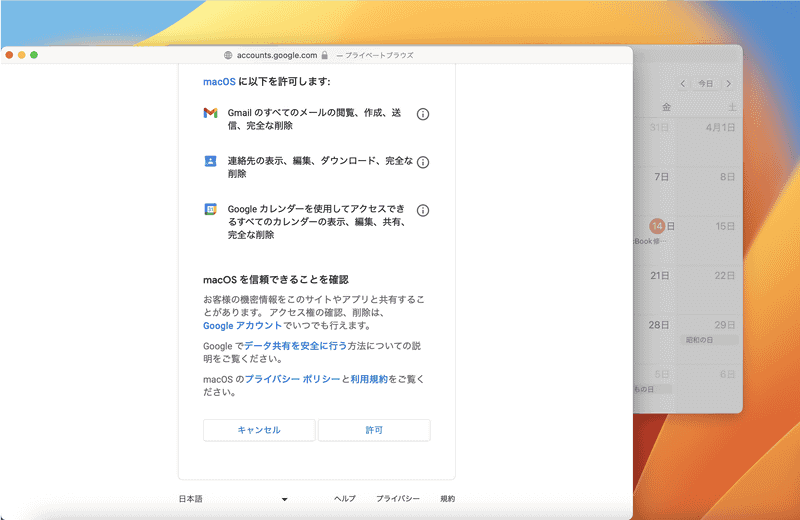Go to previous month in Calendar window
Screen dimensions: 800x520
pyautogui.click(x=683, y=84)
